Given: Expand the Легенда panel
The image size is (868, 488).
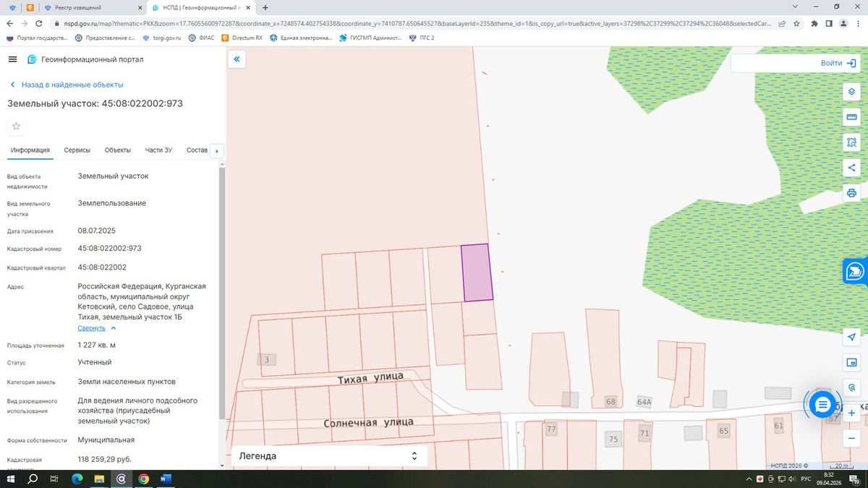Looking at the screenshot, I should click(328, 456).
